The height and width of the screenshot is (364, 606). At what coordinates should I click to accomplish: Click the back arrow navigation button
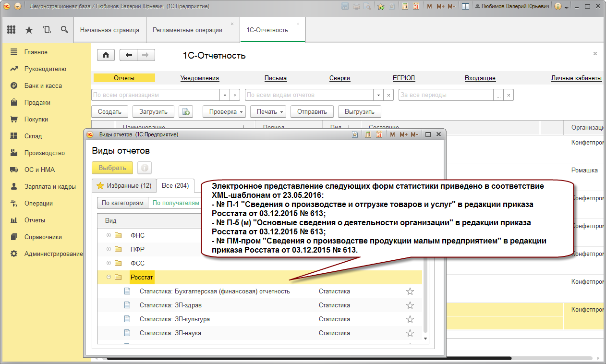(128, 55)
